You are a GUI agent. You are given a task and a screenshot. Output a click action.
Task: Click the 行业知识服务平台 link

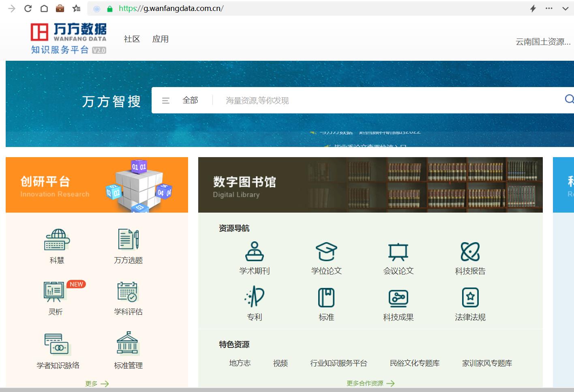point(339,363)
